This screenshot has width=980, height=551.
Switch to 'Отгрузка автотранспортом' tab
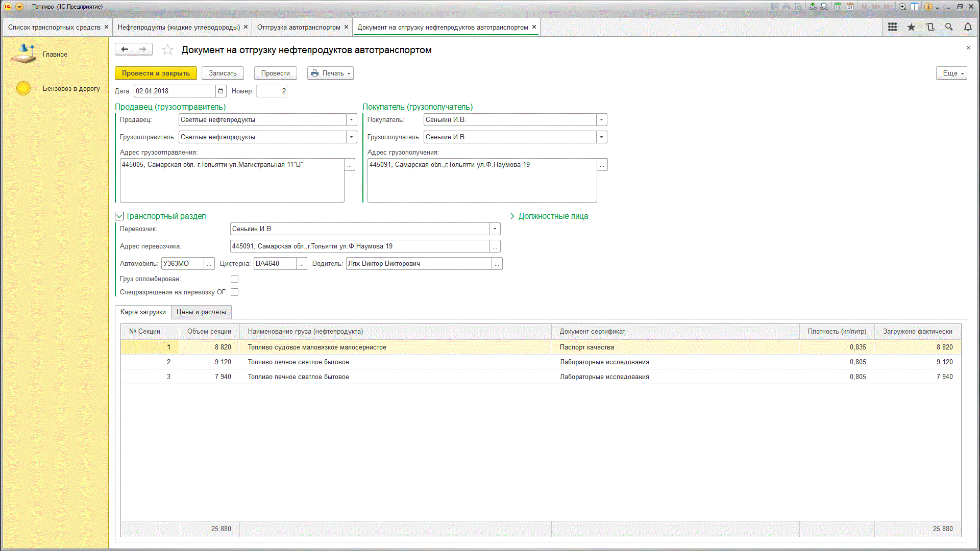click(299, 28)
